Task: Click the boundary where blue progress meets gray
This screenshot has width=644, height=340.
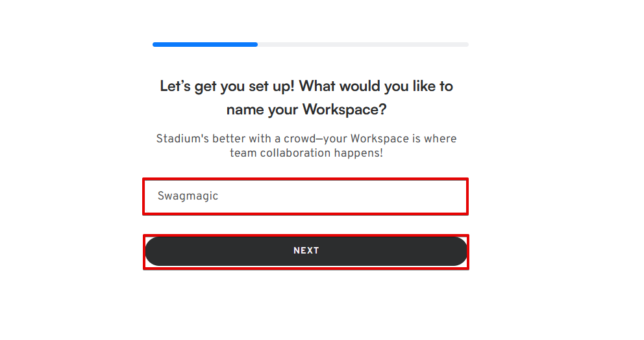Action: (x=258, y=44)
